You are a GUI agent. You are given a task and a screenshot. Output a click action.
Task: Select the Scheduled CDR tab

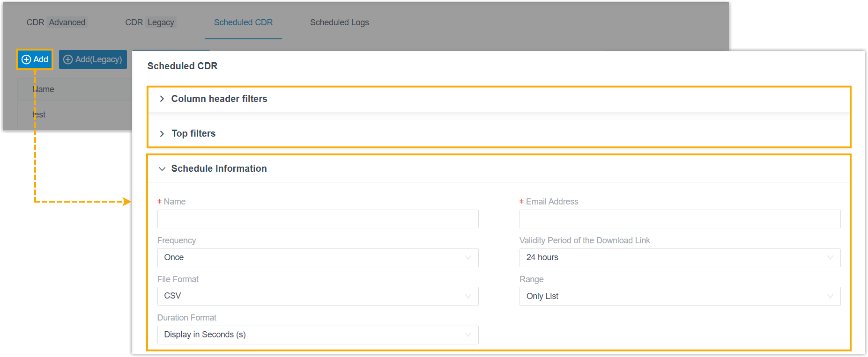click(243, 22)
